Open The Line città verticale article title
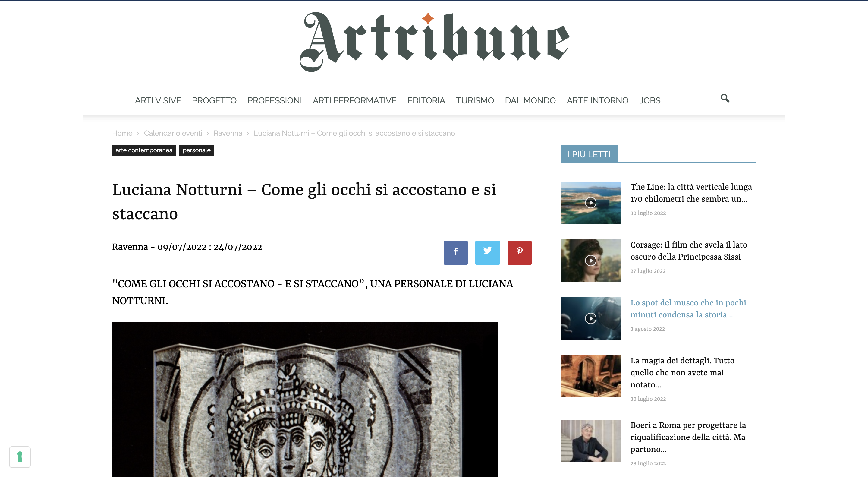 point(691,193)
